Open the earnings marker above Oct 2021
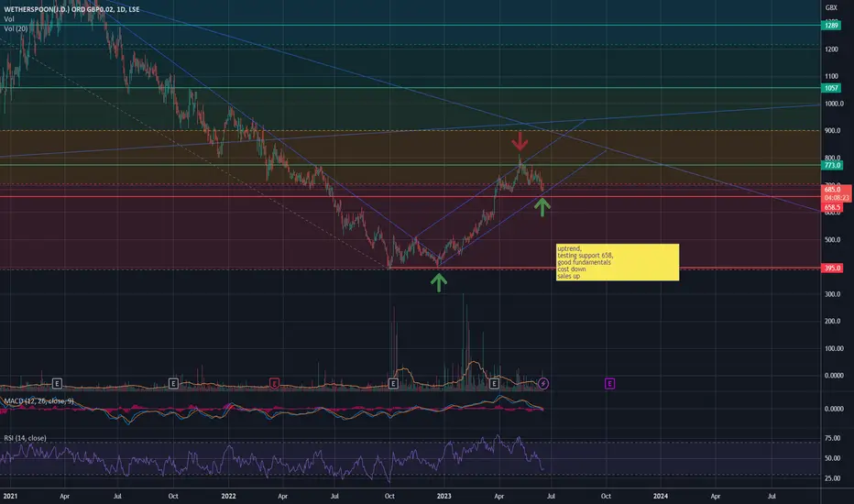The width and height of the screenshot is (854, 504). pos(173,384)
